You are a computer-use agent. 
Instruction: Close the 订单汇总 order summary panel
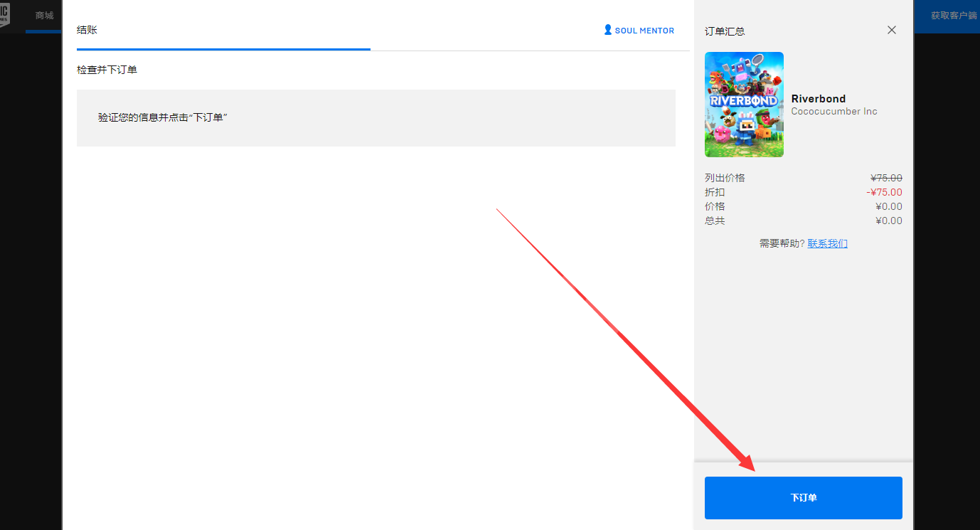tap(892, 30)
